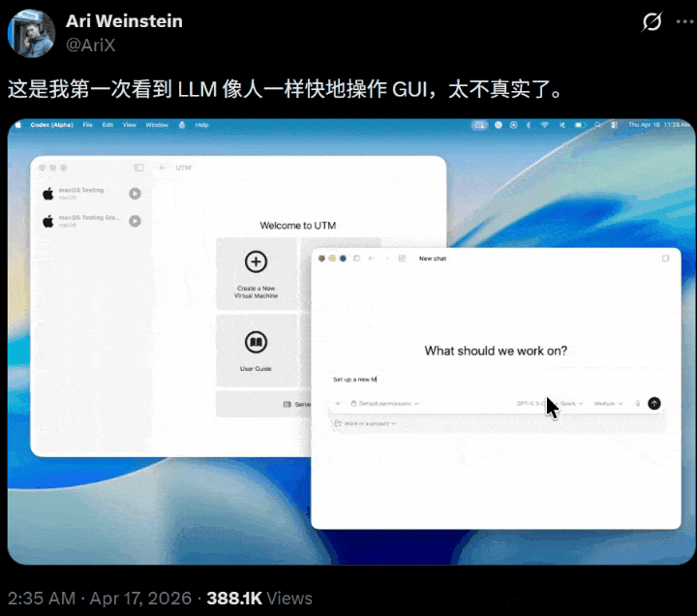
Task: Open the Medium reasoning effort dropdown
Action: pyautogui.click(x=608, y=403)
